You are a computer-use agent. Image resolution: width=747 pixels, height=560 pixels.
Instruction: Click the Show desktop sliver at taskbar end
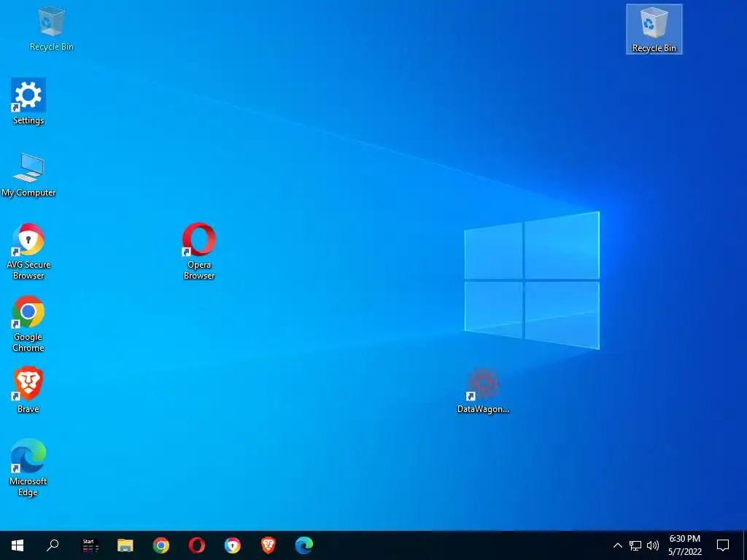click(x=745, y=545)
